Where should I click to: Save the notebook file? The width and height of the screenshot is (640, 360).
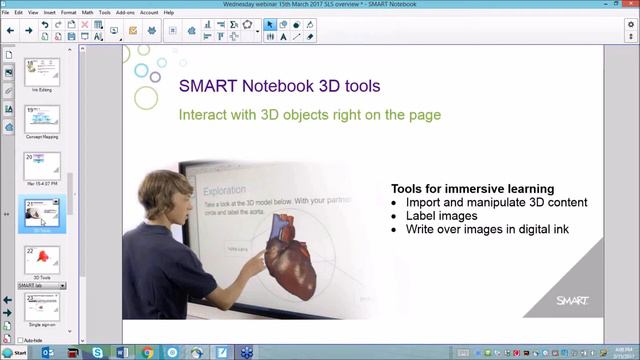coord(71,37)
